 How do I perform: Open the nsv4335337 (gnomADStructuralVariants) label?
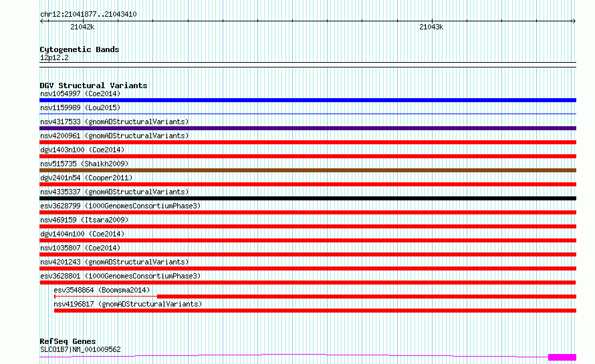114,192
